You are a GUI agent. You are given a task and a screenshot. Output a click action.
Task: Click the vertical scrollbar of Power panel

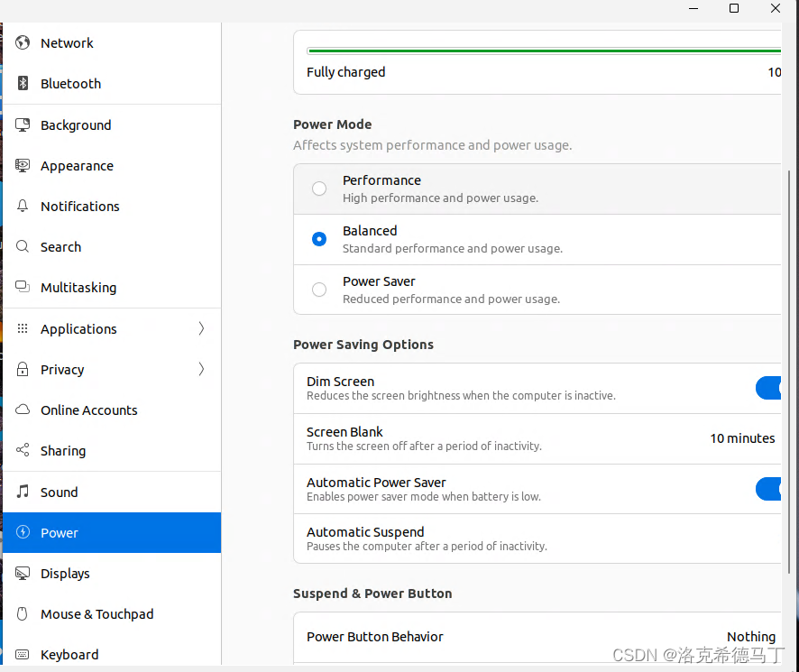click(x=789, y=373)
